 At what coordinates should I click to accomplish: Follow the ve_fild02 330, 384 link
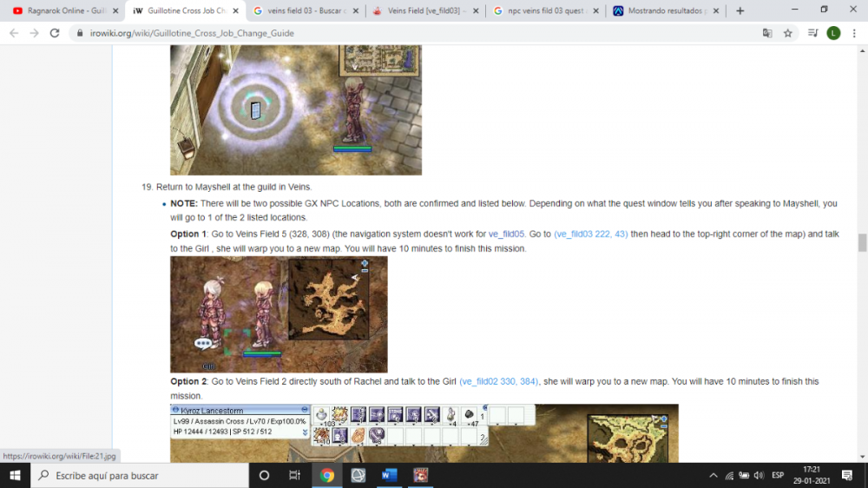click(x=498, y=381)
